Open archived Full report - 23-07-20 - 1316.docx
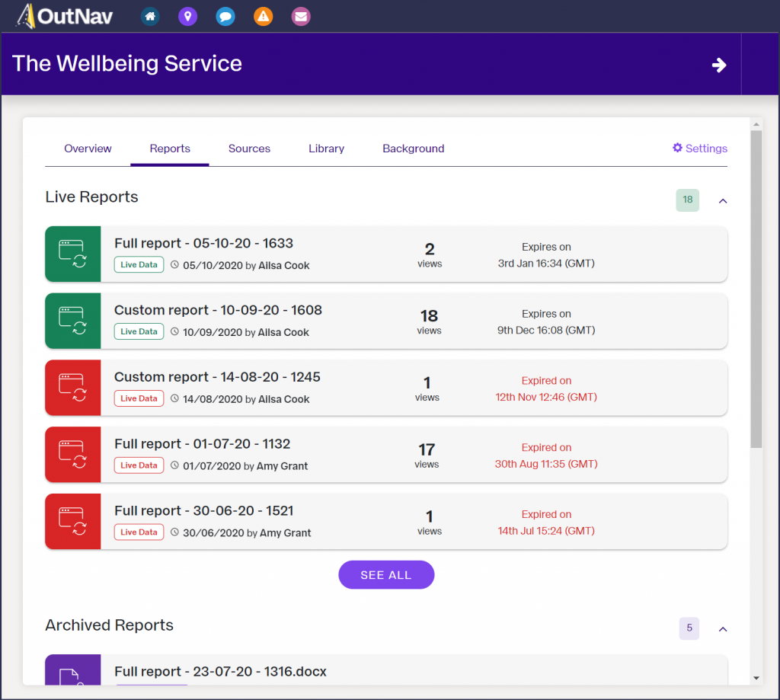This screenshot has height=700, width=780. click(x=220, y=672)
